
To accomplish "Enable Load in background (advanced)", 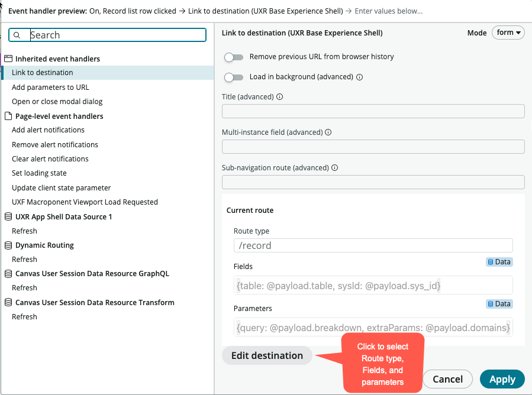I will coord(234,77).
